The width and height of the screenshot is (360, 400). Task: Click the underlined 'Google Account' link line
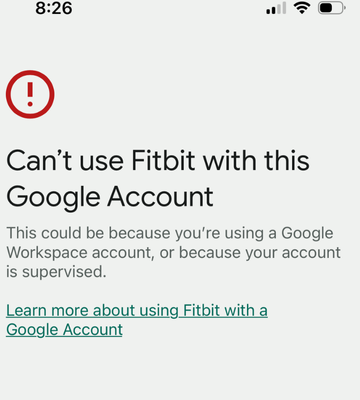tap(64, 330)
